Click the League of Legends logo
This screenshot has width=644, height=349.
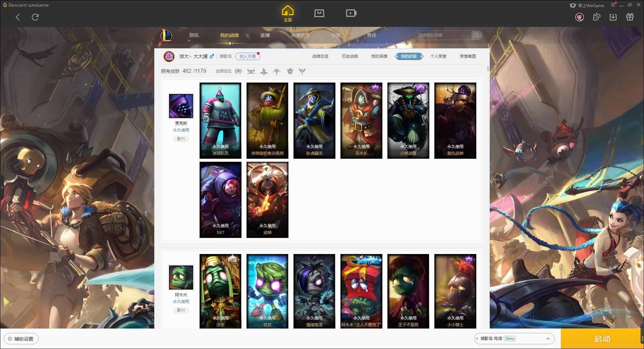(x=166, y=35)
